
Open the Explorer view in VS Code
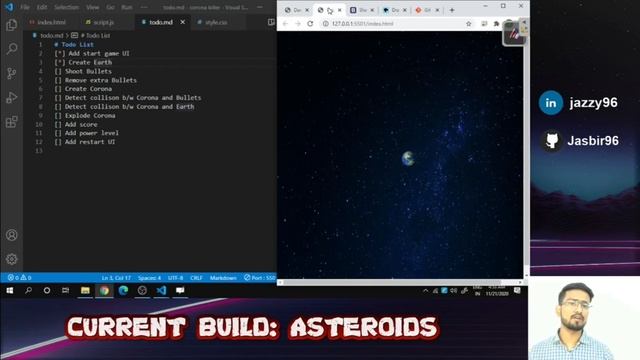(x=11, y=25)
